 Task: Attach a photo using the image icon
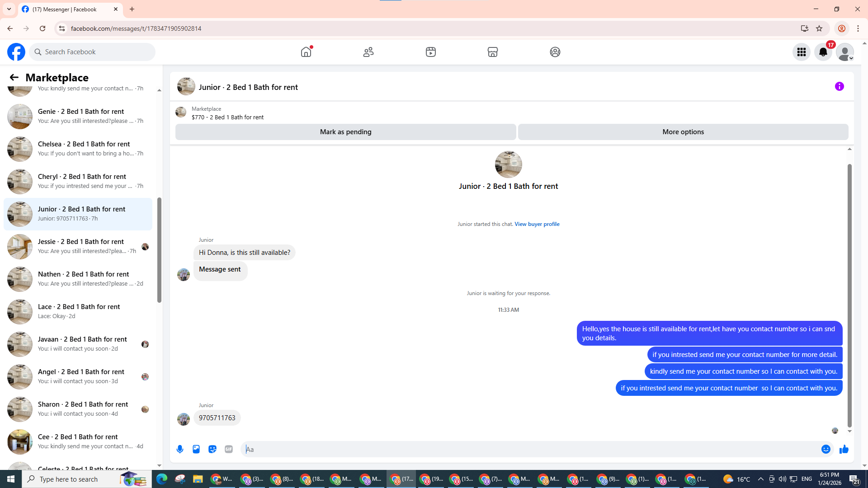196,449
